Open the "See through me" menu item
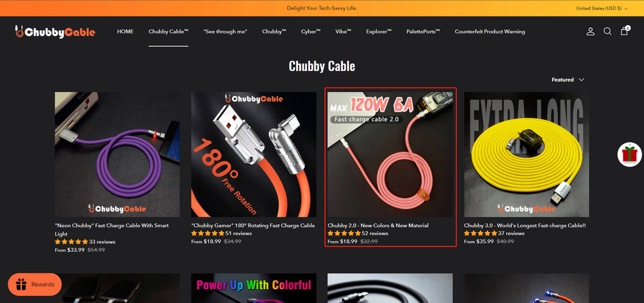Image resolution: width=644 pixels, height=303 pixels. [x=225, y=31]
